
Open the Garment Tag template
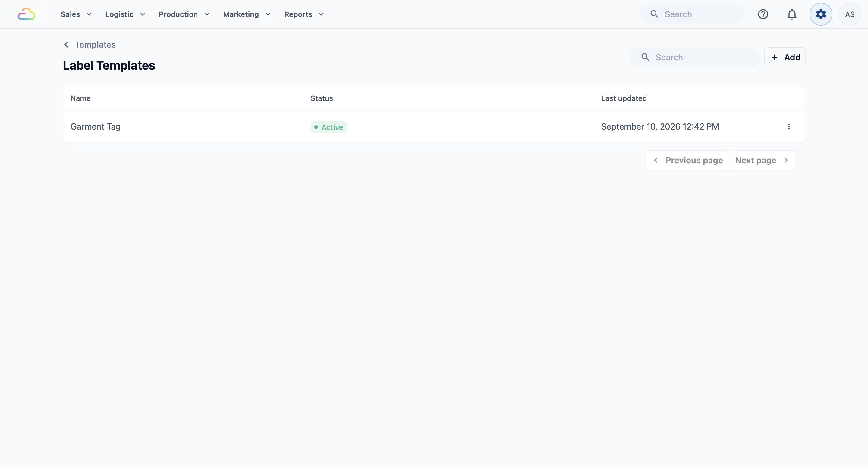pyautogui.click(x=95, y=126)
